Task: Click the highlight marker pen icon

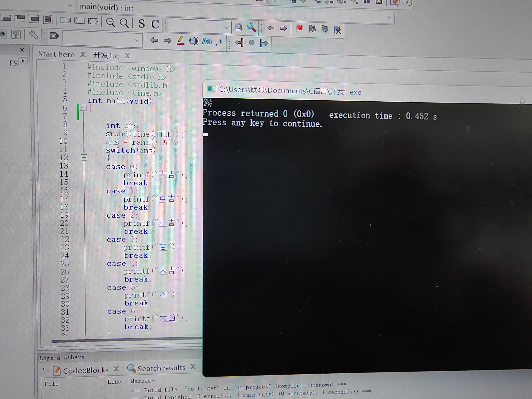Action: coord(180,41)
